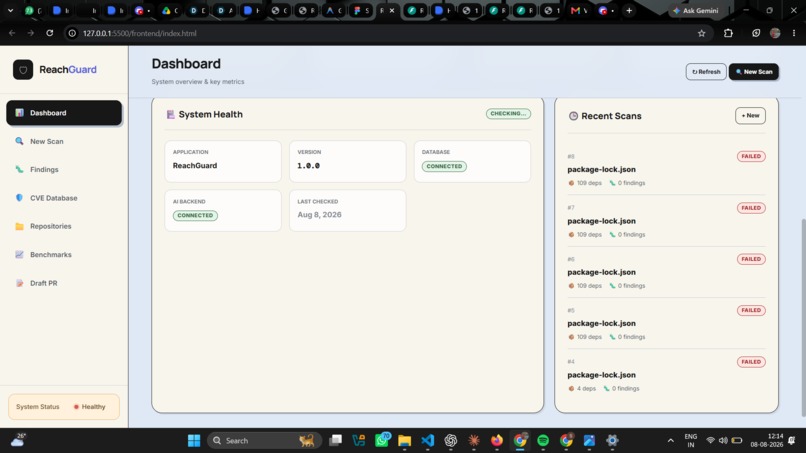
Task: Click the Database CONNECTED badge
Action: point(444,166)
